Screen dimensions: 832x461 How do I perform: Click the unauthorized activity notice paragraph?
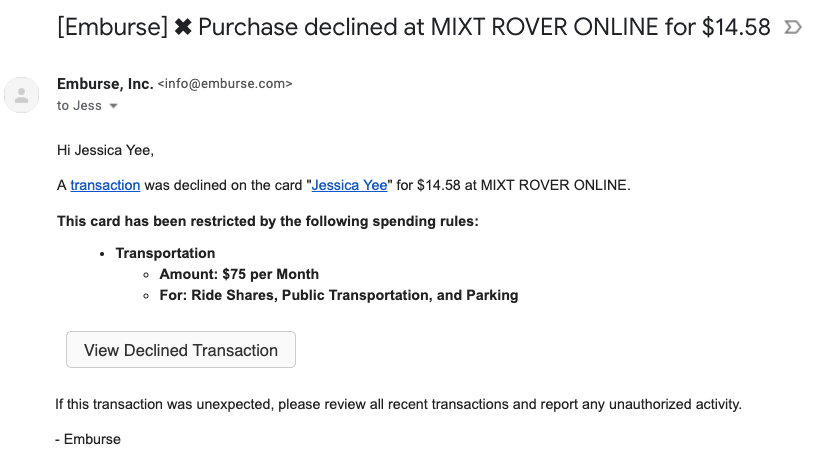pos(398,404)
